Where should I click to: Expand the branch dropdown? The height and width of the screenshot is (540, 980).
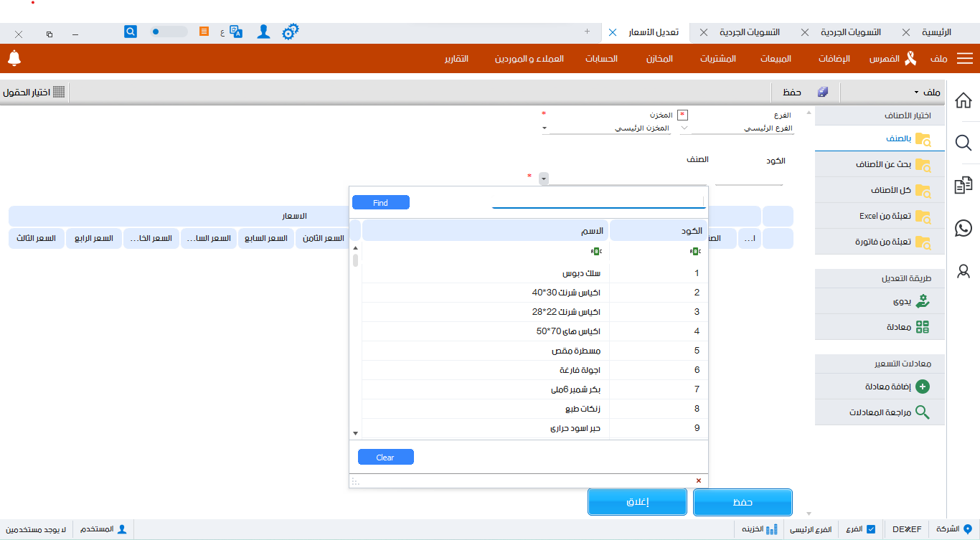(x=684, y=128)
